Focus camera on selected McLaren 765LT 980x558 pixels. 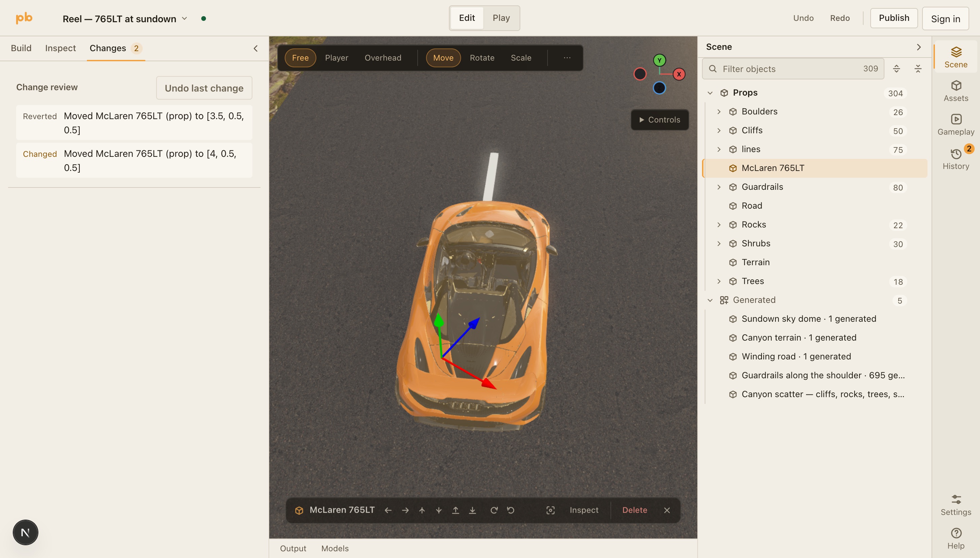pyautogui.click(x=550, y=510)
